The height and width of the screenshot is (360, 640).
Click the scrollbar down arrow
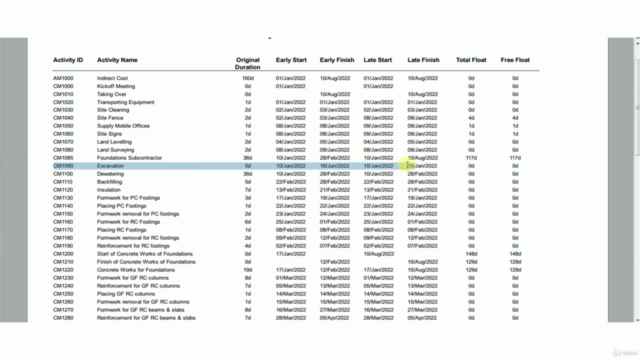637,320
